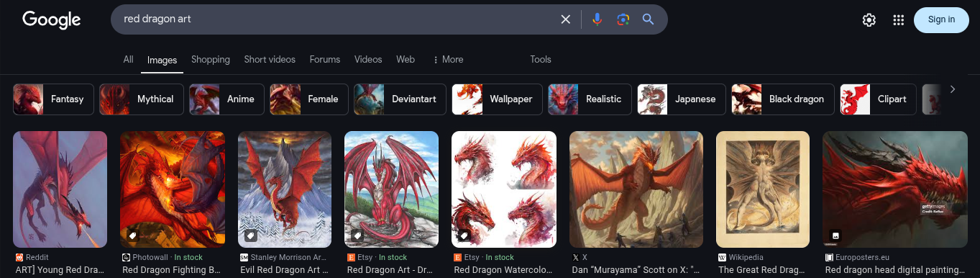980x278 pixels.
Task: Switch to the All tab
Action: 128,59
